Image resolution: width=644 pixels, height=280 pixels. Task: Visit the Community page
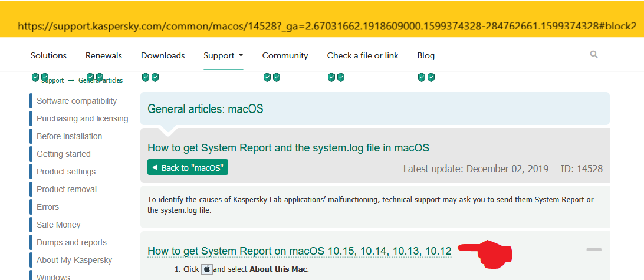pos(285,56)
